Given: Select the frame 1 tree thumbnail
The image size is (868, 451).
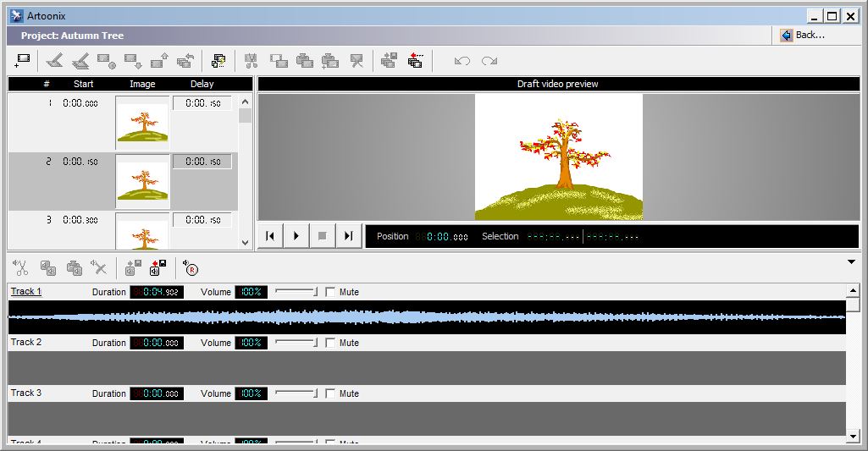Looking at the screenshot, I should pos(143,123).
